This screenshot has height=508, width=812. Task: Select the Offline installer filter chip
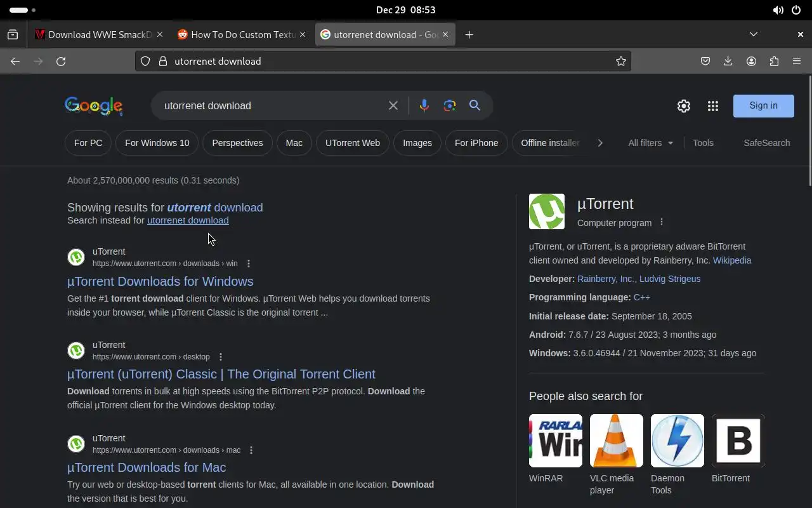point(550,143)
